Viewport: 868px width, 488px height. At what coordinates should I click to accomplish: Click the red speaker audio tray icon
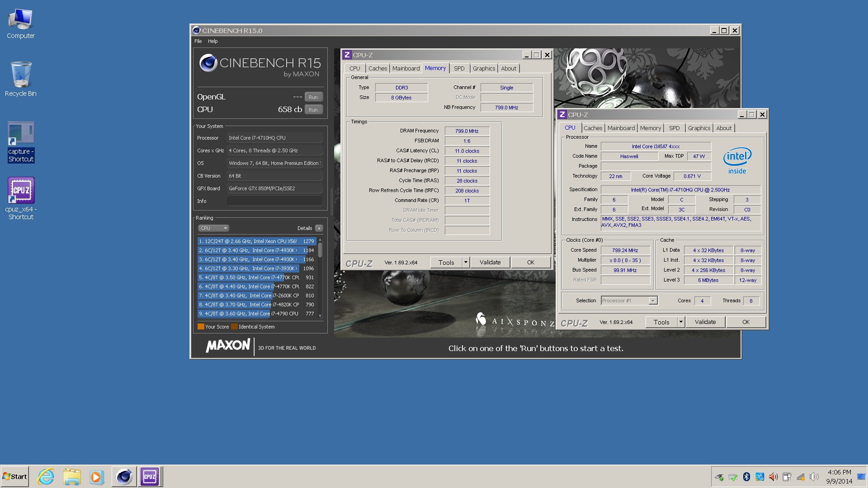pyautogui.click(x=774, y=477)
